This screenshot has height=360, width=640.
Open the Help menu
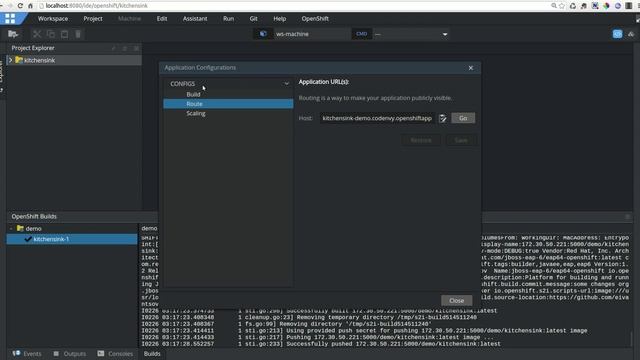(x=280, y=19)
